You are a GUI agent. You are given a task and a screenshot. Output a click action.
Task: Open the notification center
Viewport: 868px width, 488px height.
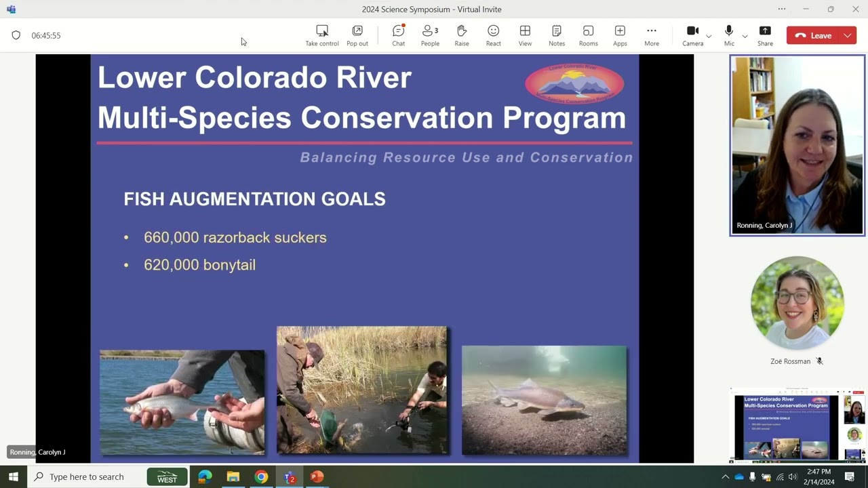click(849, 476)
